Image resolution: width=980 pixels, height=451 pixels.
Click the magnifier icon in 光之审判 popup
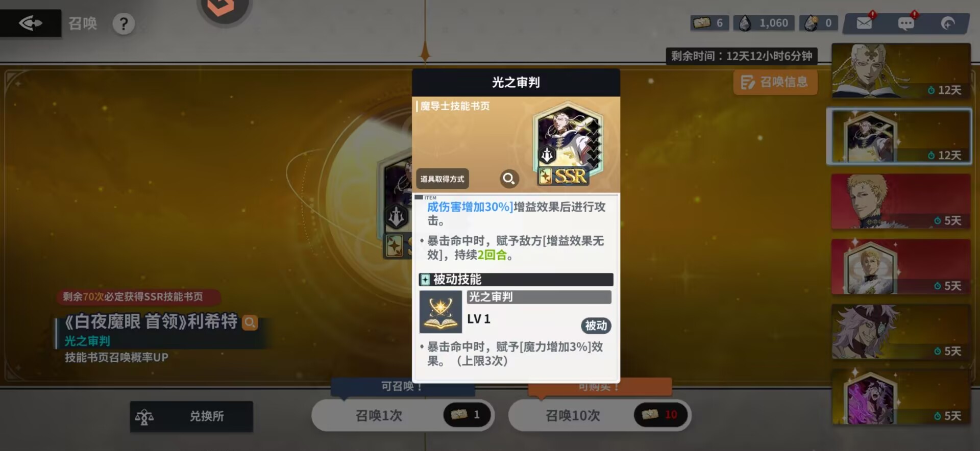509,179
